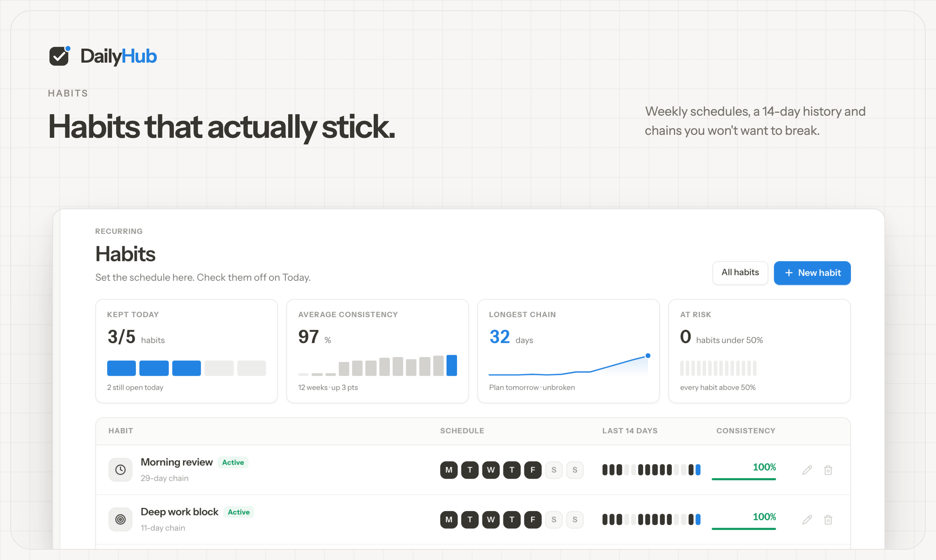Click the "every habit above 50%" text

[x=717, y=387]
